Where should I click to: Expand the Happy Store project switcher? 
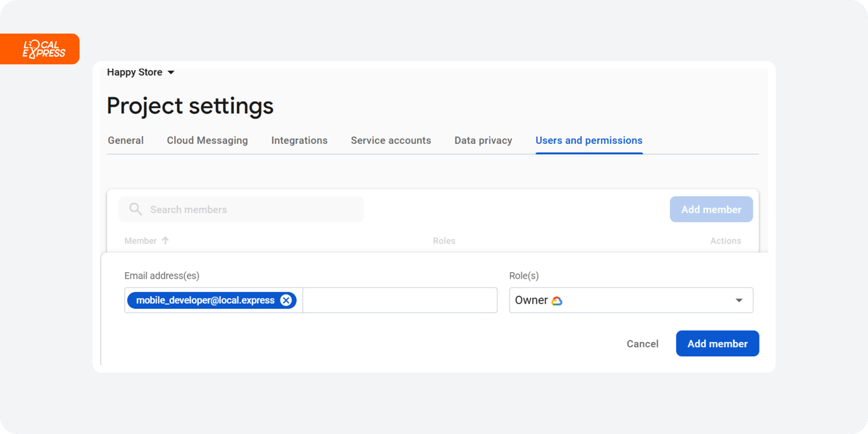pos(140,72)
